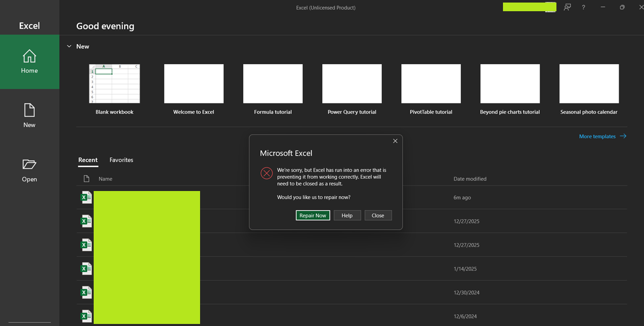Click the Name column header
The width and height of the screenshot is (644, 326).
(105, 179)
